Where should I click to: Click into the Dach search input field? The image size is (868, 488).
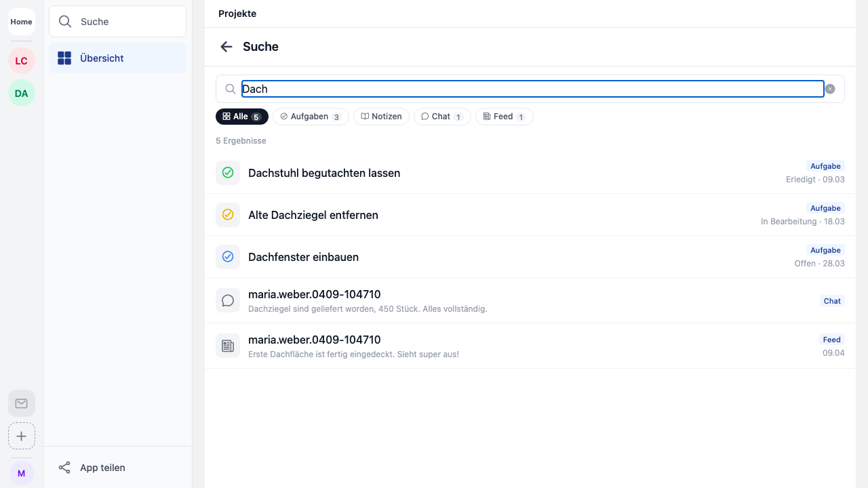tap(532, 89)
